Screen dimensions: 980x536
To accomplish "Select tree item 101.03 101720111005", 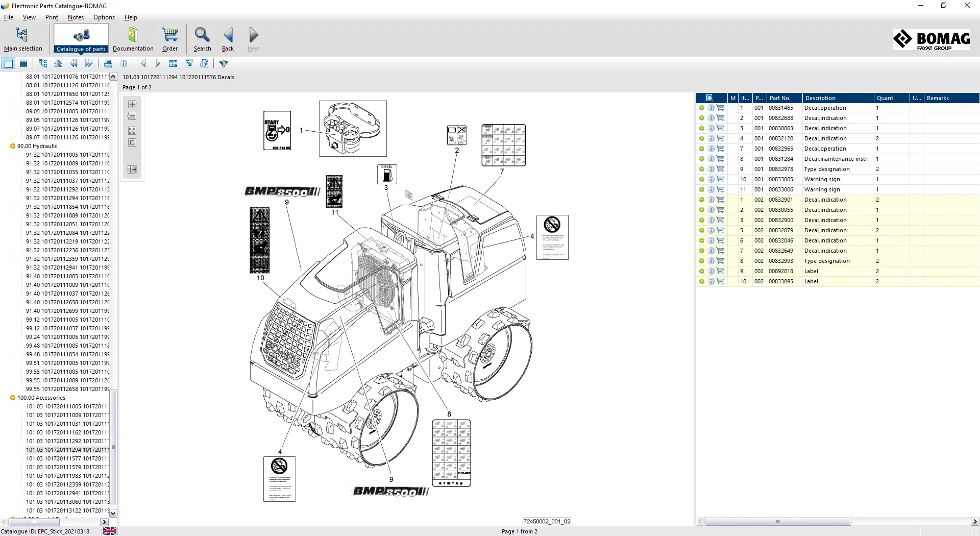I will (x=67, y=406).
